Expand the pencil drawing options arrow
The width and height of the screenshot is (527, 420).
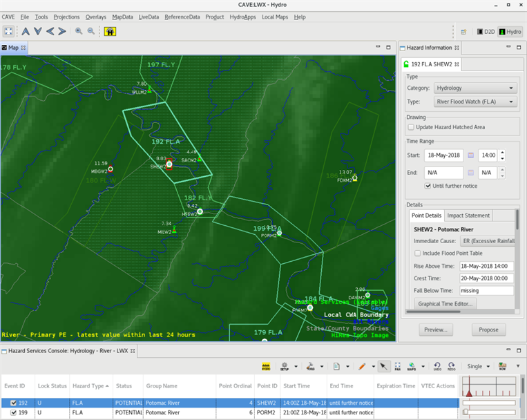pos(374,367)
